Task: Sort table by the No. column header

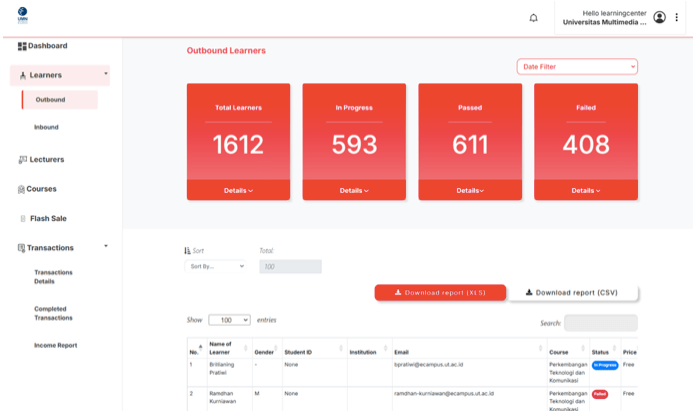Action: coord(194,349)
